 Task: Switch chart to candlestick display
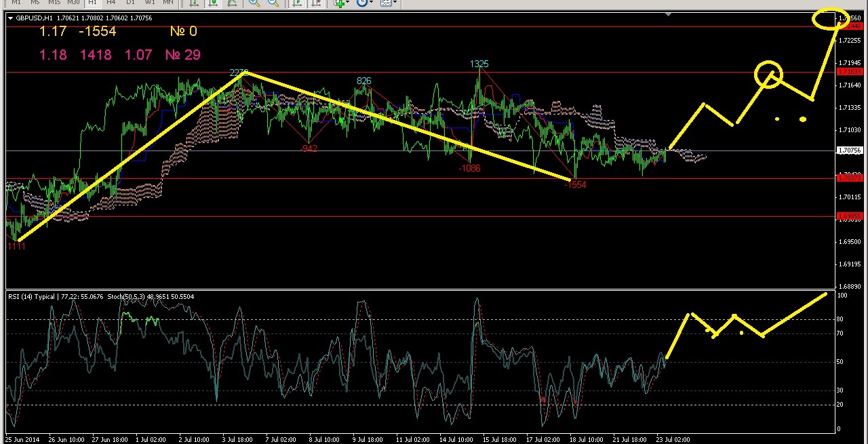[213, 3]
